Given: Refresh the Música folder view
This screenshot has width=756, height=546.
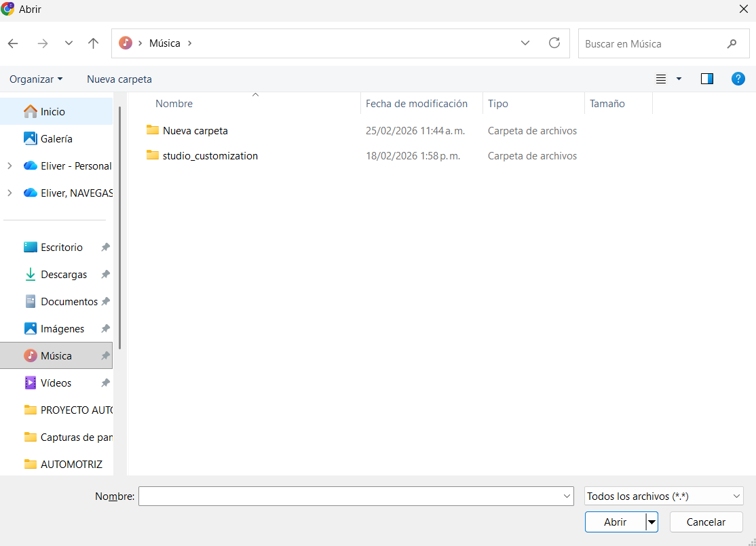Looking at the screenshot, I should (554, 43).
